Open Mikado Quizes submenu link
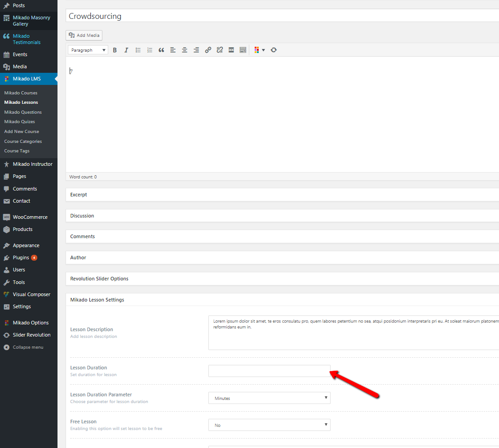This screenshot has height=448, width=499. coord(19,122)
